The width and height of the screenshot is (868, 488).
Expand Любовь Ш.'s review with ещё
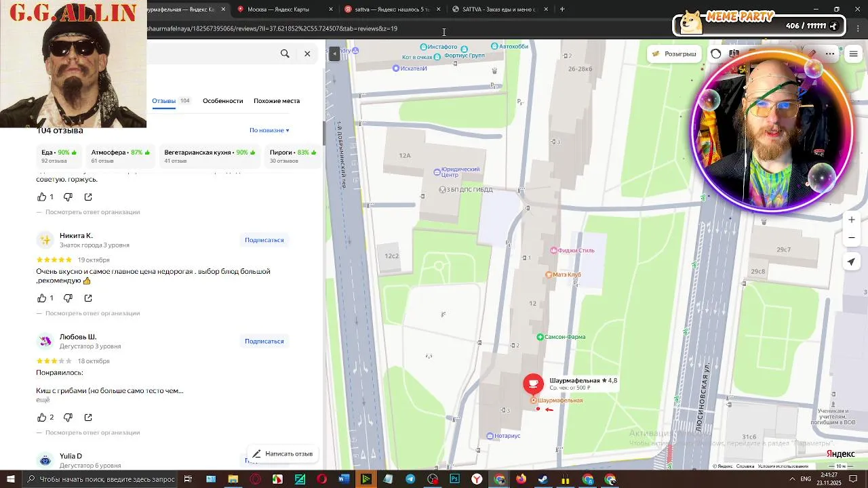coord(43,400)
